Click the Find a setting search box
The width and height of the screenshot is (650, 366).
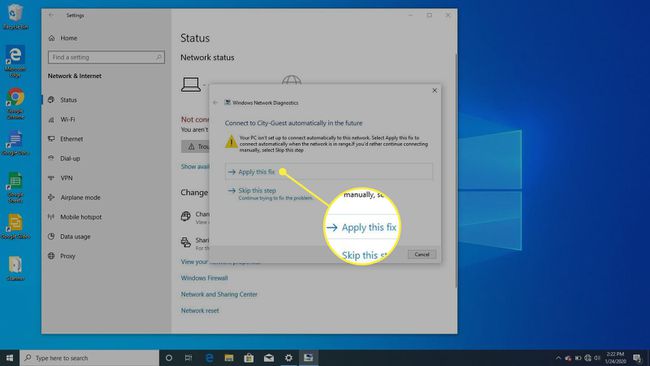106,57
